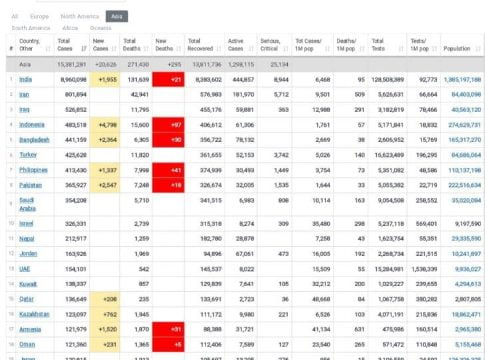Switch to South America tab
This screenshot has width=485, height=360.
tap(31, 28)
